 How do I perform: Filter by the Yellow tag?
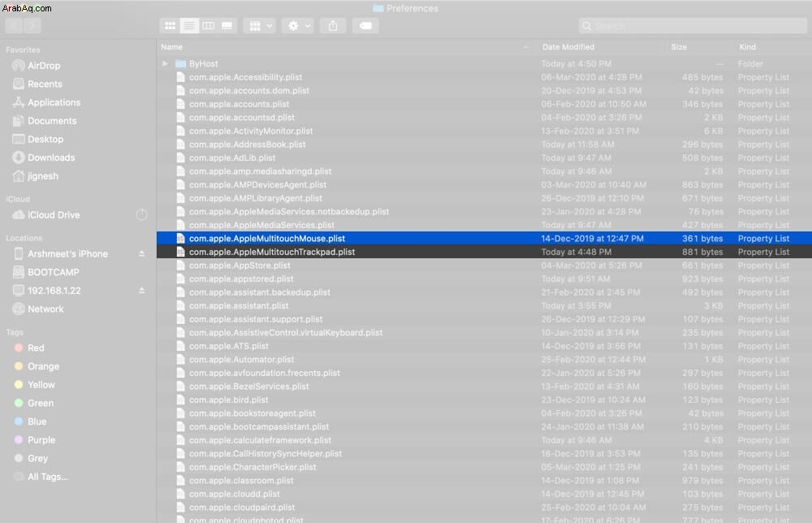[34, 385]
